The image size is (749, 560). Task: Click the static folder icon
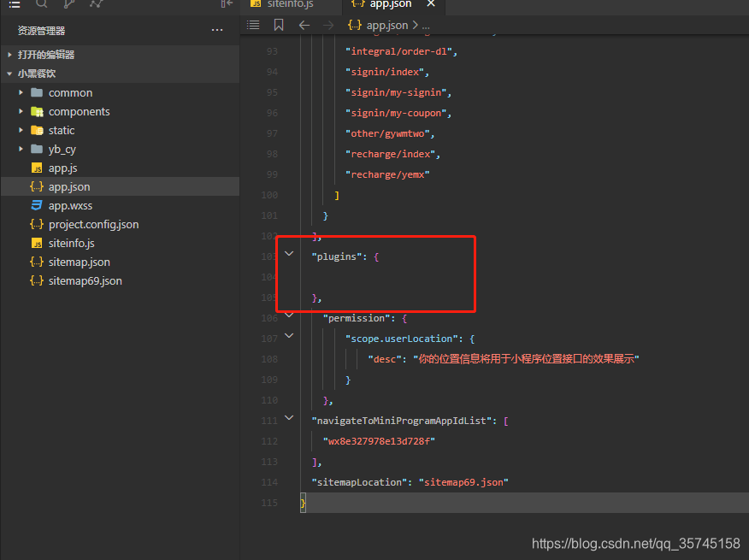[x=37, y=130]
